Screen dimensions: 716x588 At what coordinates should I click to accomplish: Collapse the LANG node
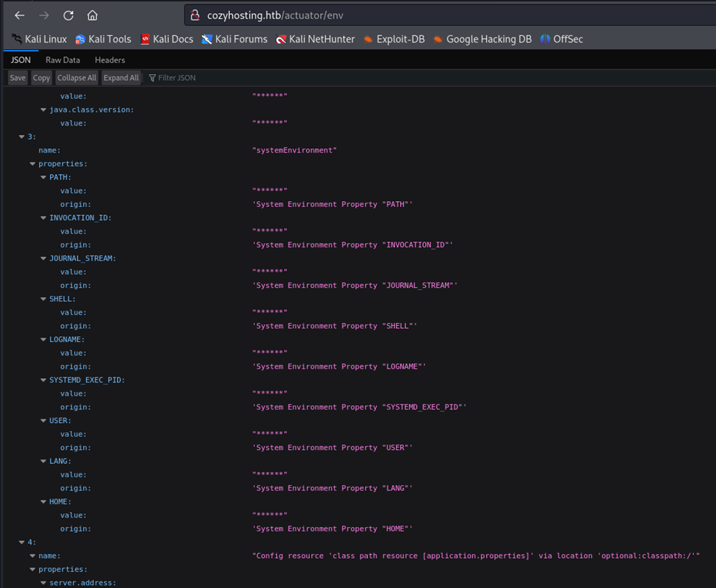click(x=43, y=462)
